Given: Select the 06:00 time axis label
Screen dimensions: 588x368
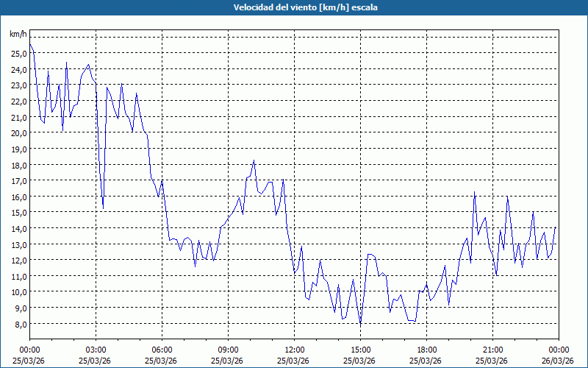Looking at the screenshot, I should point(162,350).
